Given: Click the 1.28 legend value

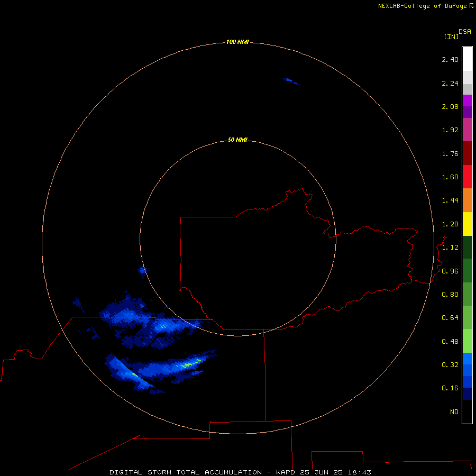Looking at the screenshot, I should point(450,224).
